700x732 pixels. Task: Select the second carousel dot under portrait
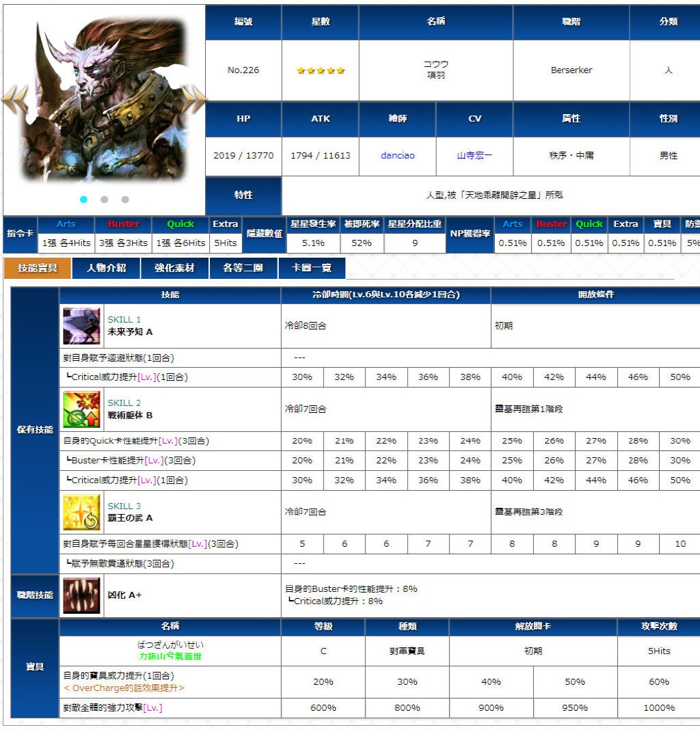[x=104, y=200]
